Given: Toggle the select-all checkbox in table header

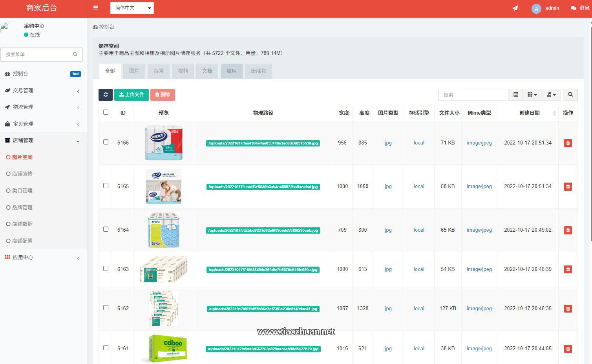Looking at the screenshot, I should 106,112.
